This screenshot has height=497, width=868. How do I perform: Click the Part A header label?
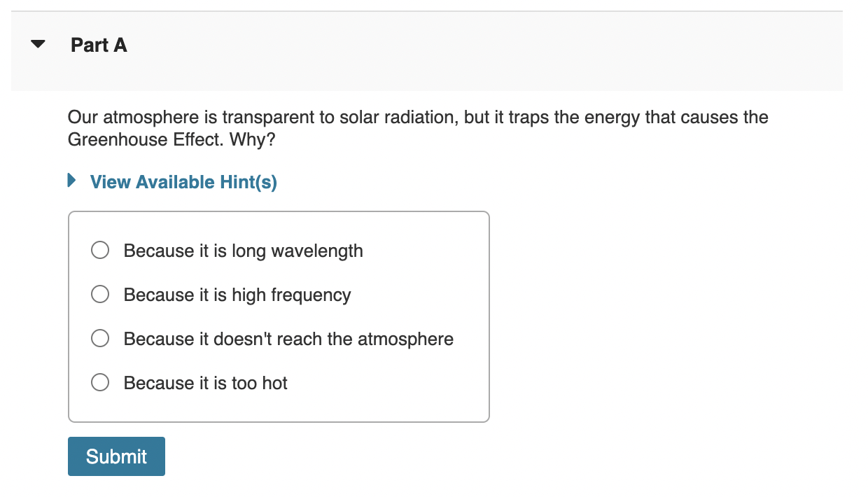(98, 44)
